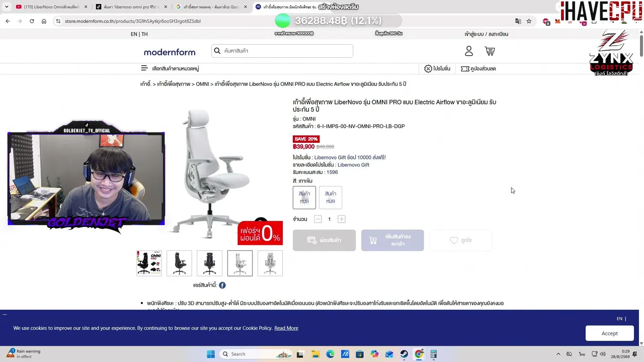Viewport: 644px width, 362px height.
Task: Select the black chair back-view thumbnail
Action: tap(209, 263)
